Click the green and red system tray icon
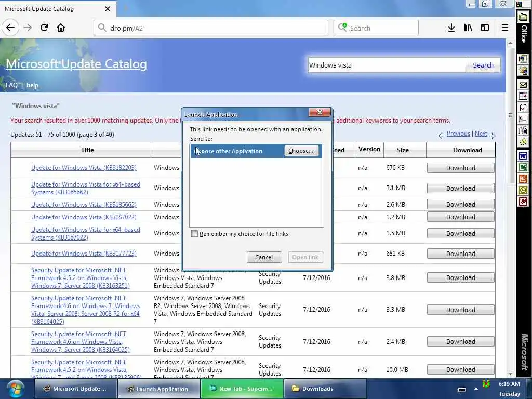Image resolution: width=532 pixels, height=399 pixels. coord(486,384)
